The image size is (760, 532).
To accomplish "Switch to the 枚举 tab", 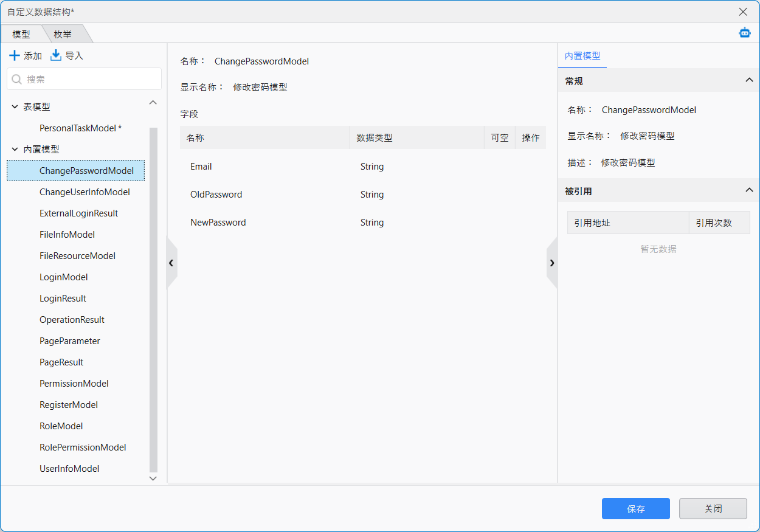I will point(63,35).
